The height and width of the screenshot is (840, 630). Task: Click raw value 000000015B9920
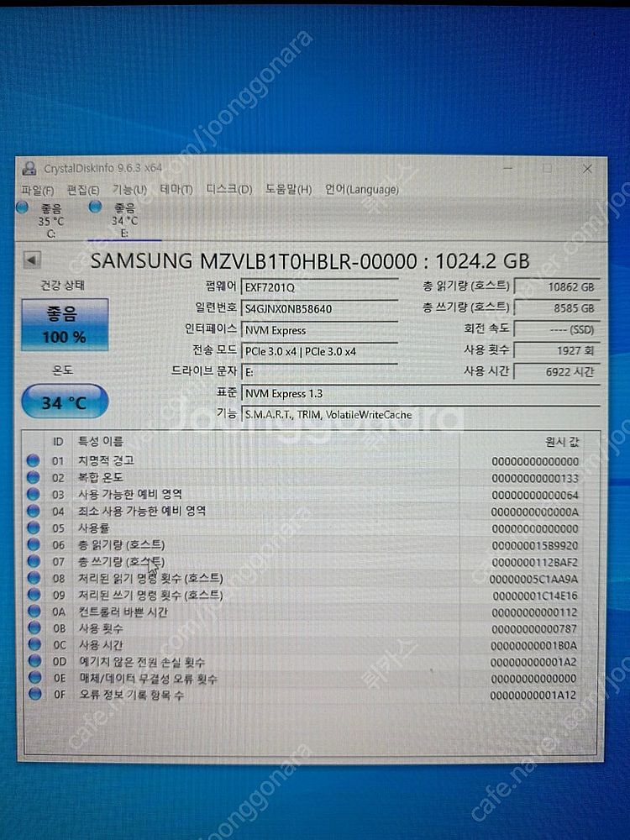point(534,546)
